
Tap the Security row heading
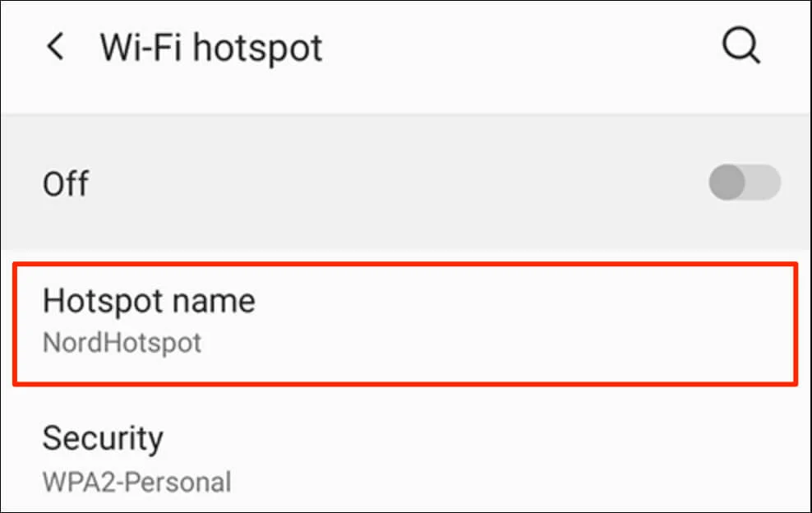[103, 438]
